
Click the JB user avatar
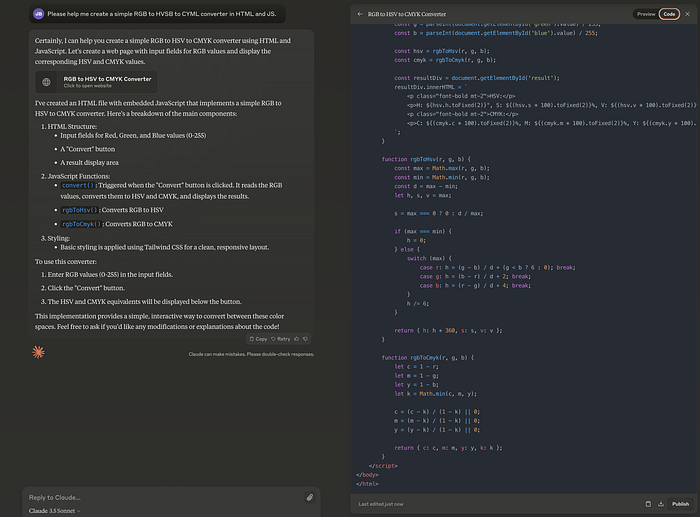(x=38, y=14)
